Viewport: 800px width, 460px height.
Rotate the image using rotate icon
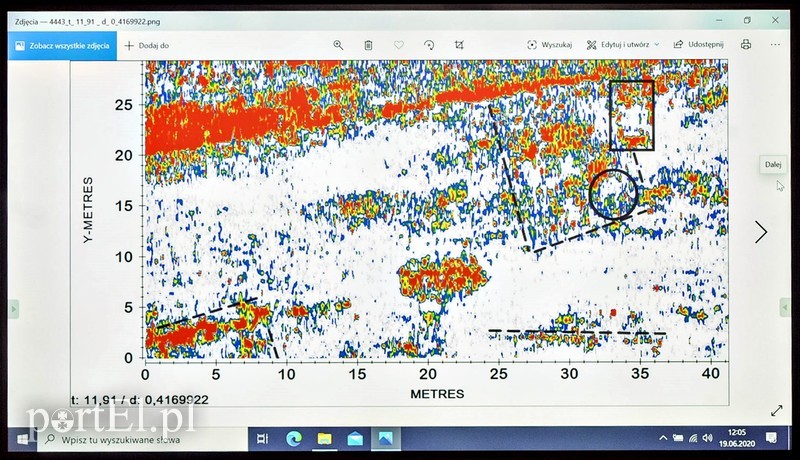429,45
